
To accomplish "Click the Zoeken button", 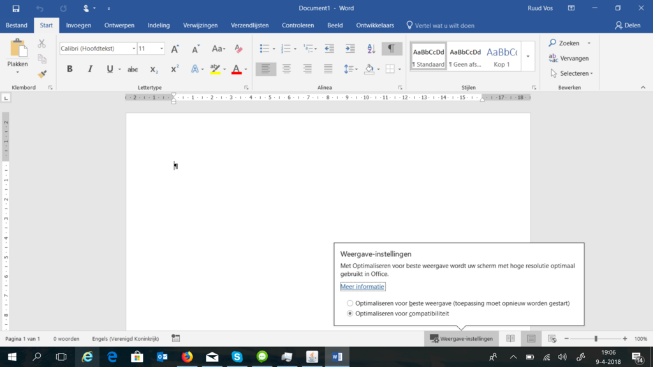I will (x=565, y=43).
